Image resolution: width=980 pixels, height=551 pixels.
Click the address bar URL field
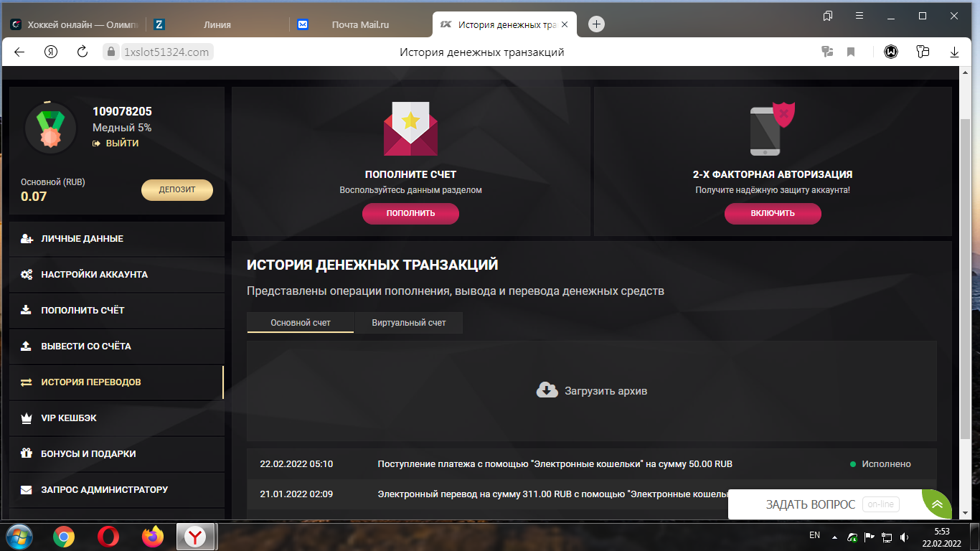(x=166, y=52)
